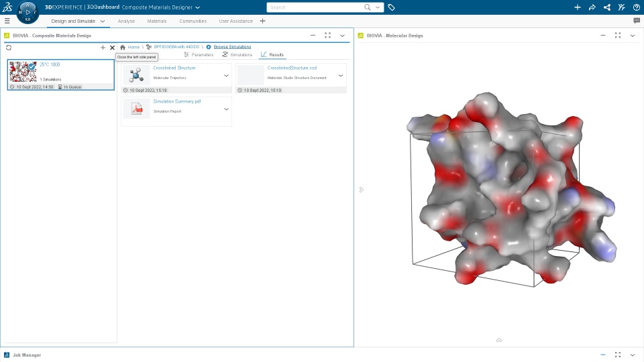Click the PDF icon for Simulation Summary

[x=136, y=109]
